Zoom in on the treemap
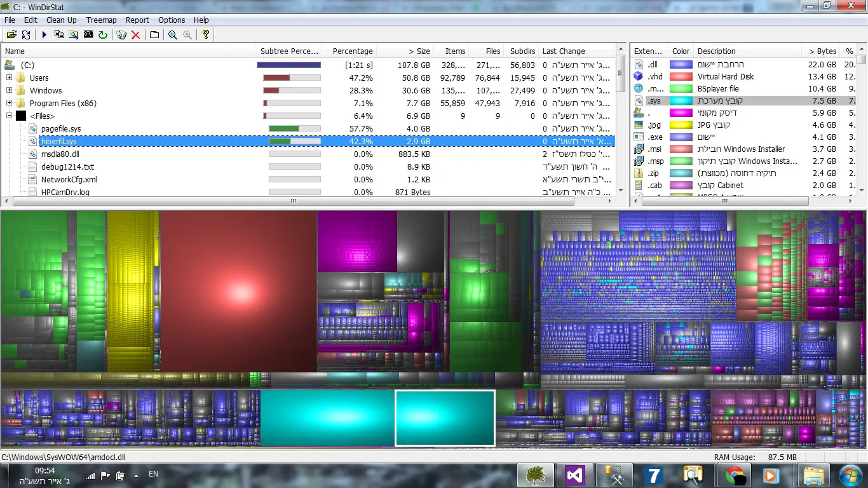This screenshot has width=868, height=488. pyautogui.click(x=172, y=35)
